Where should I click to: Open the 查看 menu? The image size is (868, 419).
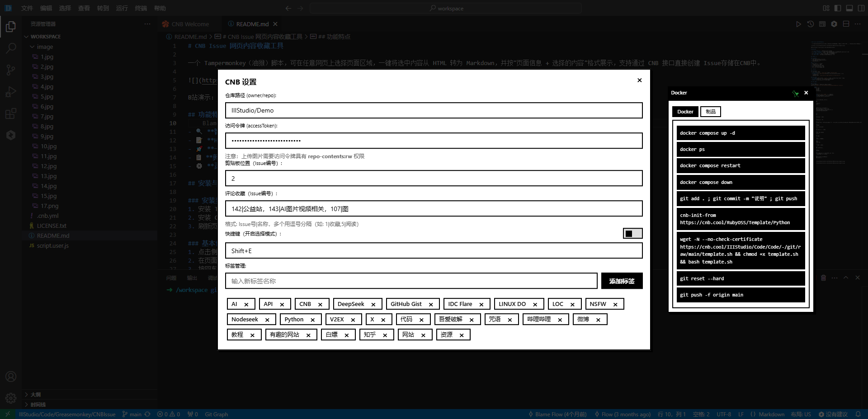click(84, 8)
